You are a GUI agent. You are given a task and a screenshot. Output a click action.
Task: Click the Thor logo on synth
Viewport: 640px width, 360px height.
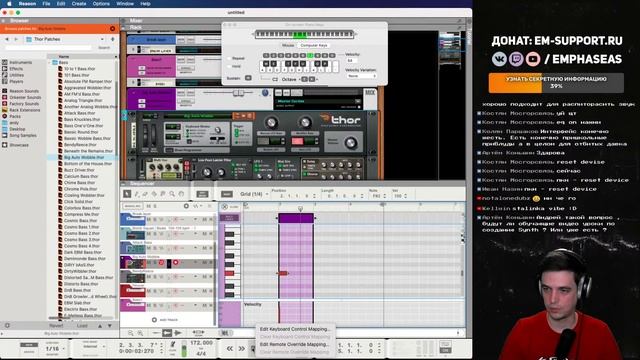tap(340, 120)
